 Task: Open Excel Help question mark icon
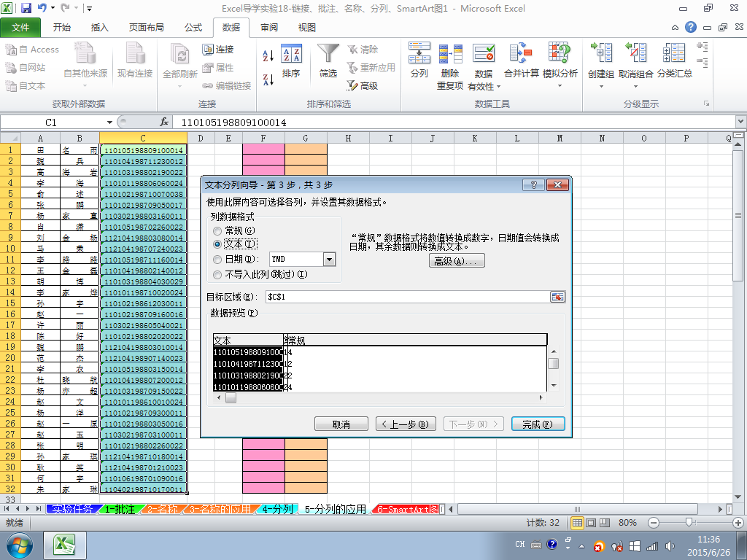[x=691, y=27]
